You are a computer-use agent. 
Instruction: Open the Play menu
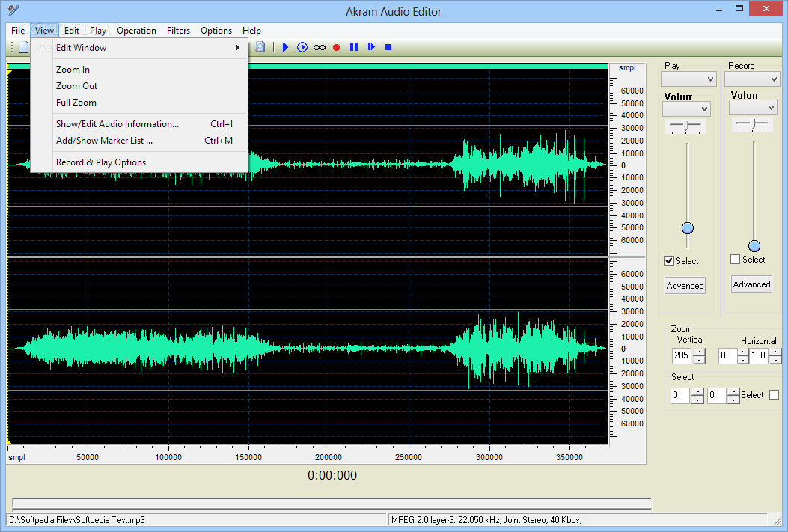(x=98, y=31)
